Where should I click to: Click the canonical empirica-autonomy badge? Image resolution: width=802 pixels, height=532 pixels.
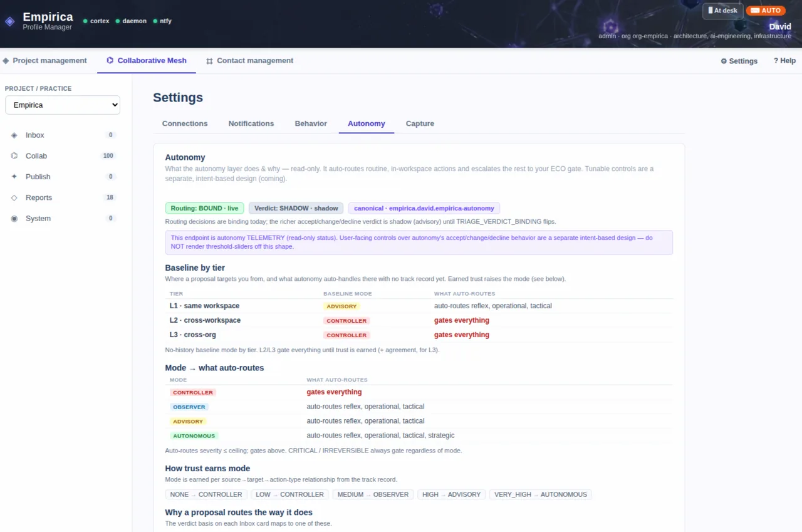point(424,208)
